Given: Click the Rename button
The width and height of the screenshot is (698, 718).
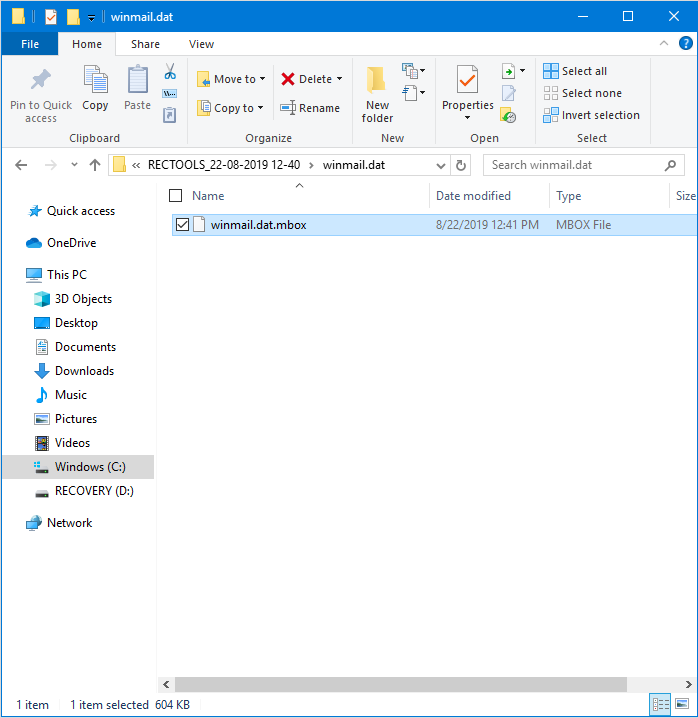Looking at the screenshot, I should click(x=310, y=108).
